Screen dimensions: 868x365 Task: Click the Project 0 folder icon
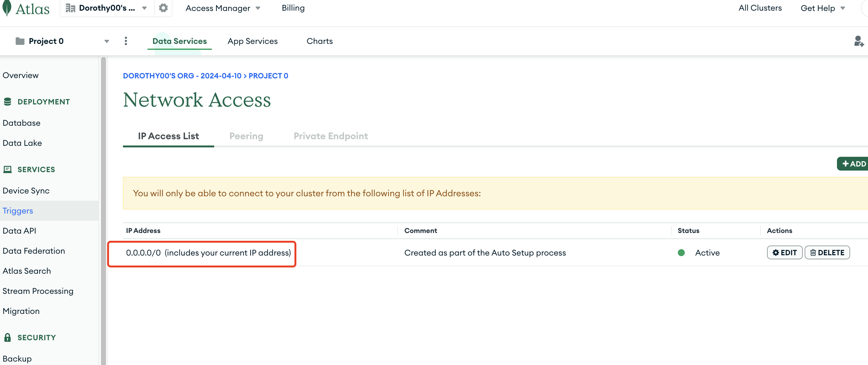20,41
